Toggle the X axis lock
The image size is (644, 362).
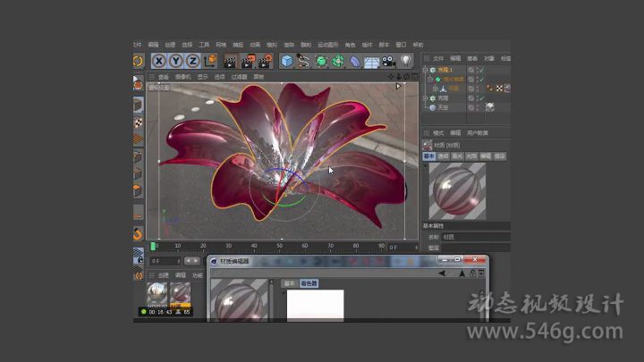tap(160, 61)
